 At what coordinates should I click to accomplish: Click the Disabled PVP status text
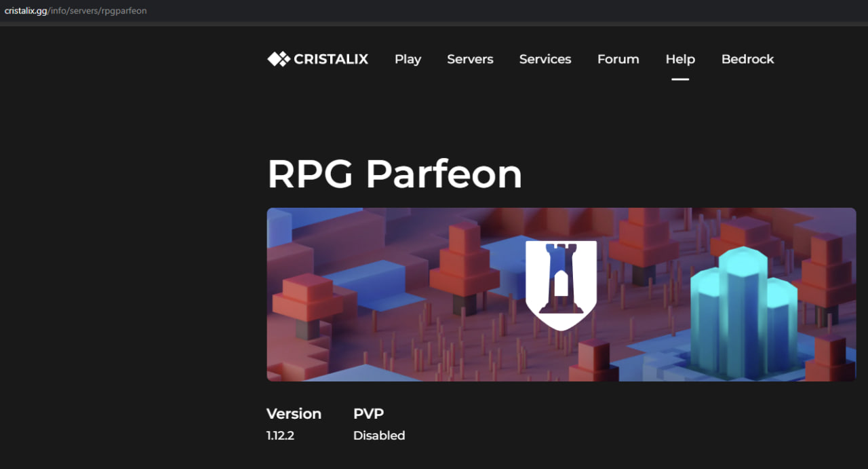pyautogui.click(x=379, y=436)
